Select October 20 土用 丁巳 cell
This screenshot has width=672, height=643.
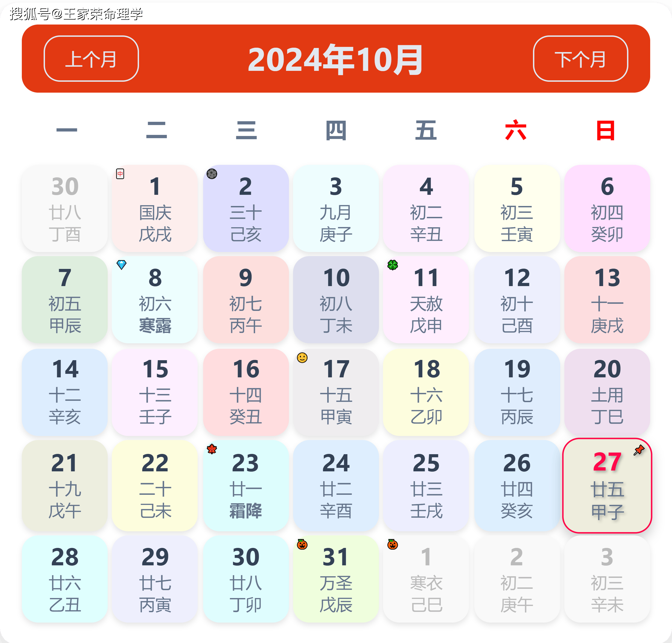point(607,392)
